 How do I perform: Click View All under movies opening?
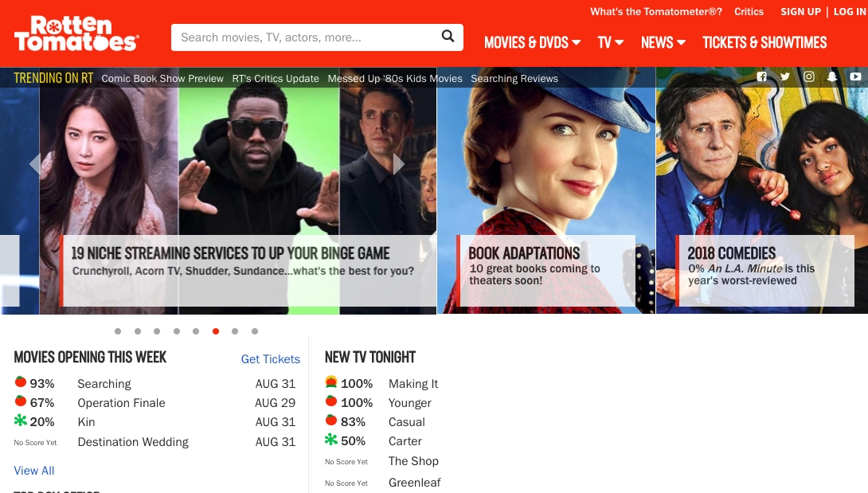(34, 471)
